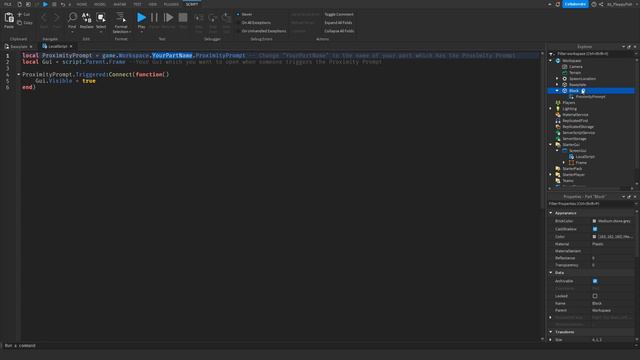Viewport: 640px width, 360px height.
Task: Select Camera in Explorer tree
Action: pyautogui.click(x=576, y=67)
